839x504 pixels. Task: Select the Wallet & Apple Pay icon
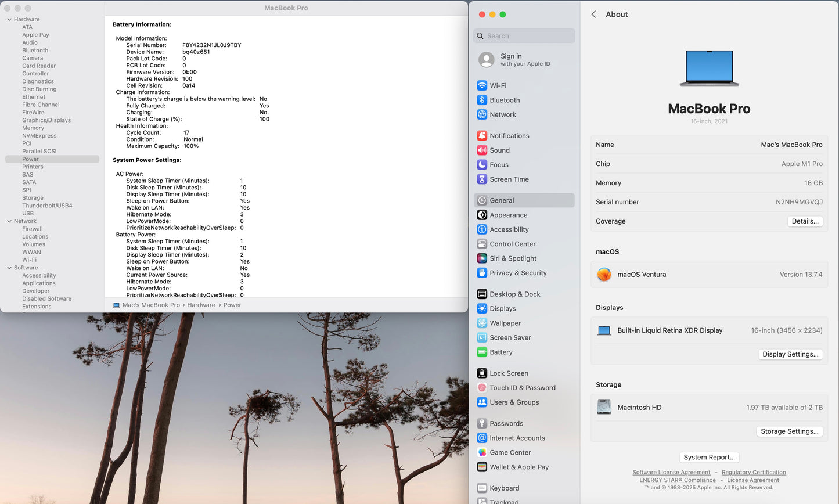coord(482,467)
